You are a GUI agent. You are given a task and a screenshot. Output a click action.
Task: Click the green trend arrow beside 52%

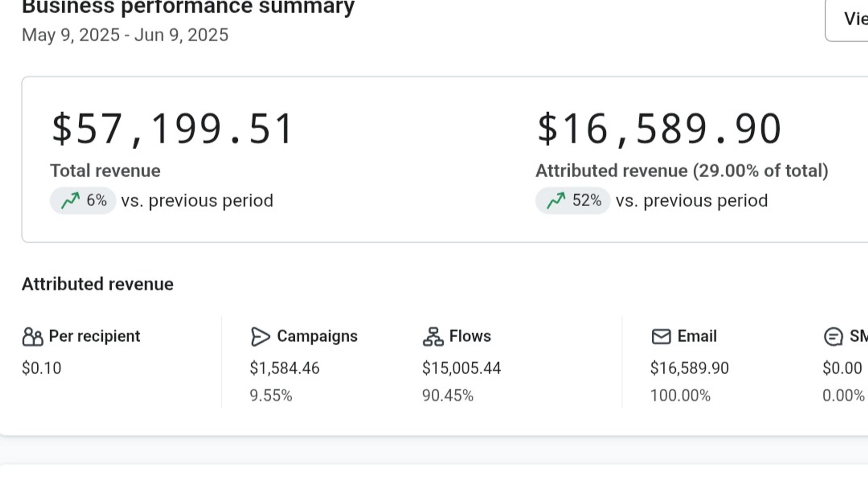(556, 200)
